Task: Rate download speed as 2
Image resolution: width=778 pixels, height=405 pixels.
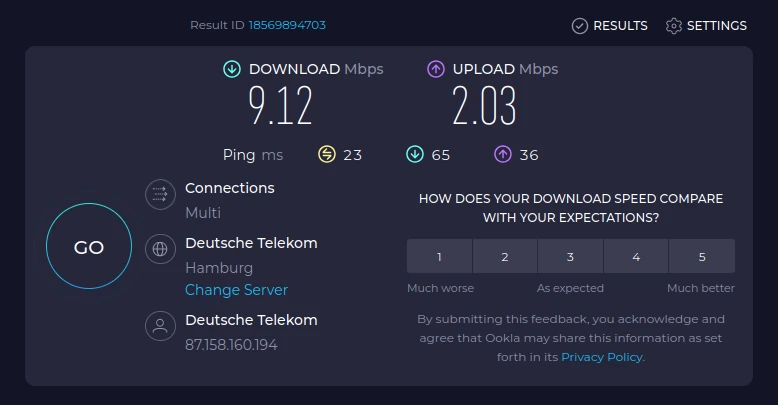Action: (505, 257)
